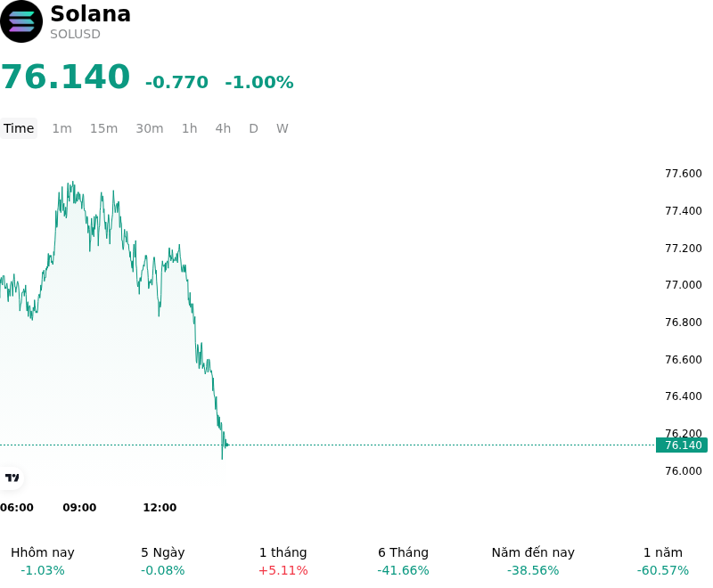Viewport: 713px width, 588px height.
Task: Click the 12:00 time axis marker
Action: pos(160,507)
